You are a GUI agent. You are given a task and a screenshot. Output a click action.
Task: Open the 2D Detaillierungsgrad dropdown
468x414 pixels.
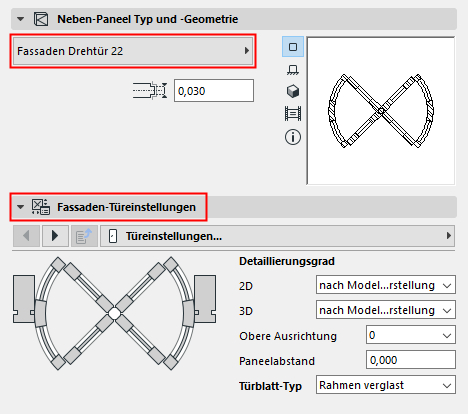click(386, 285)
